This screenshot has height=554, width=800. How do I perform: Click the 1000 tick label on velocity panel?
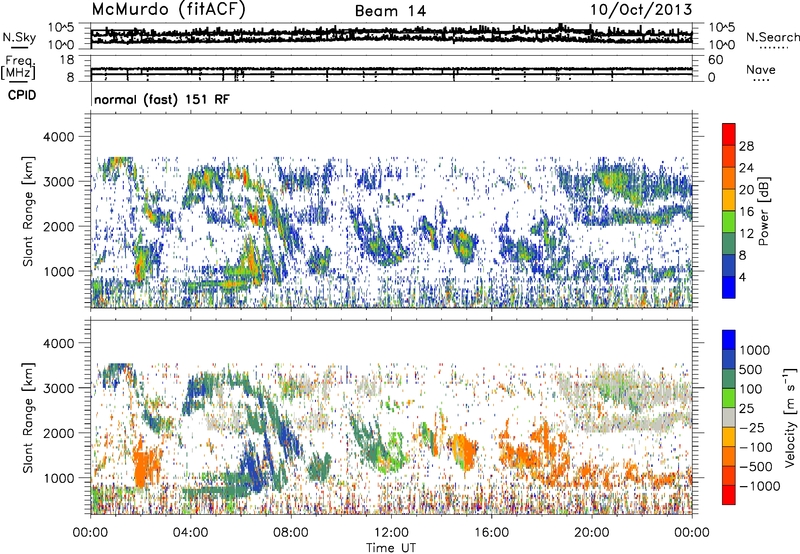[x=57, y=477]
